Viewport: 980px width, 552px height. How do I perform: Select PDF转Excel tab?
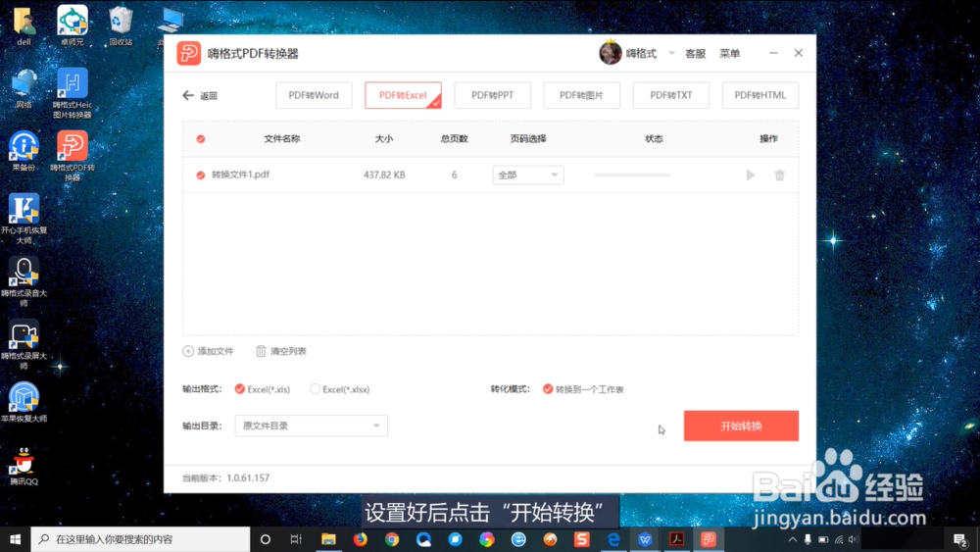(x=403, y=95)
